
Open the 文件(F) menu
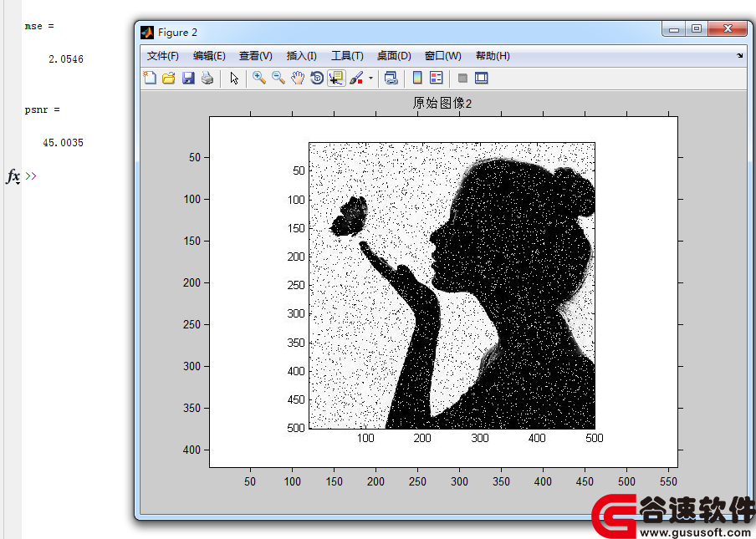click(x=163, y=56)
